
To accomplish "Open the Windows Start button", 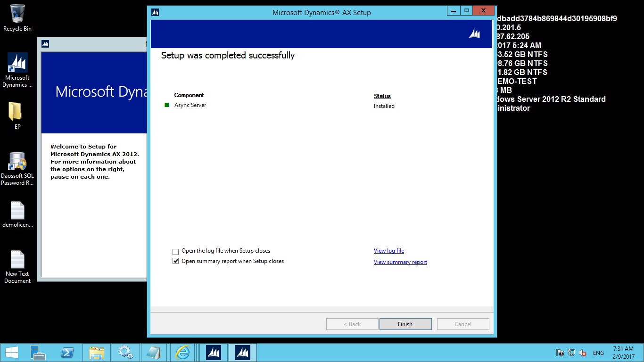I will pos(11,353).
